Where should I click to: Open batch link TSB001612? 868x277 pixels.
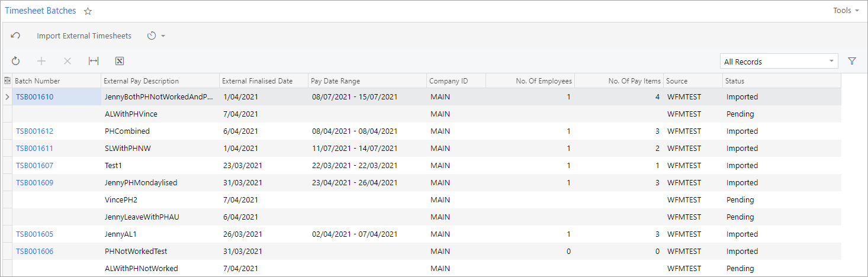click(34, 131)
